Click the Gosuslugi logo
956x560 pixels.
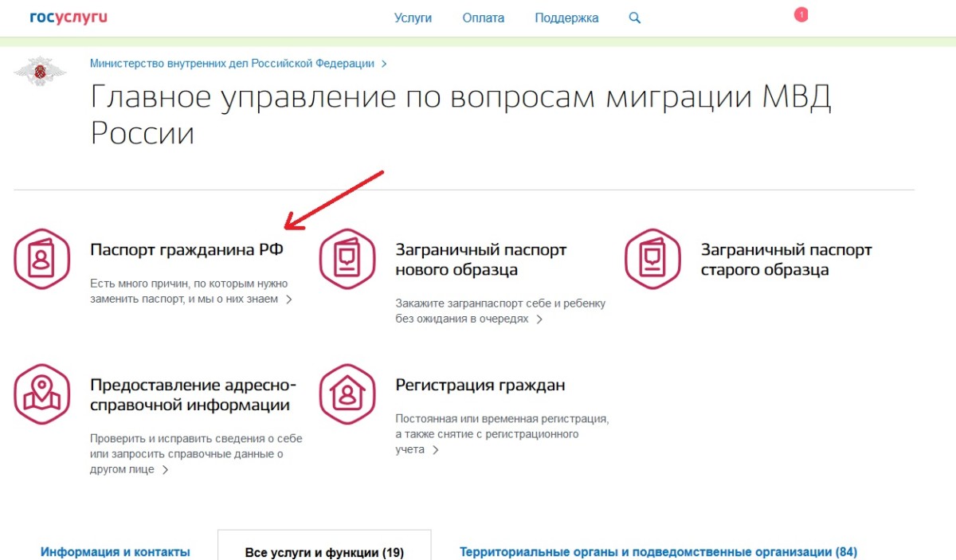tap(68, 18)
